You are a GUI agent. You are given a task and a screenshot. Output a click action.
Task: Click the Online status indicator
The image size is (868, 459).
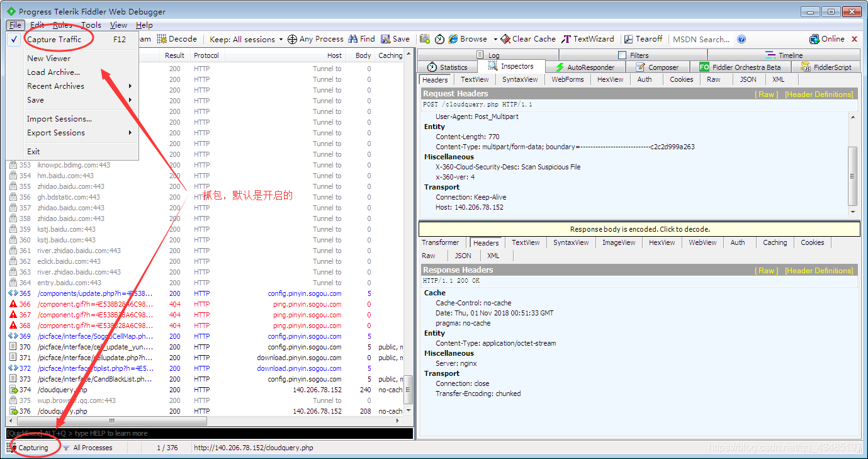click(827, 39)
